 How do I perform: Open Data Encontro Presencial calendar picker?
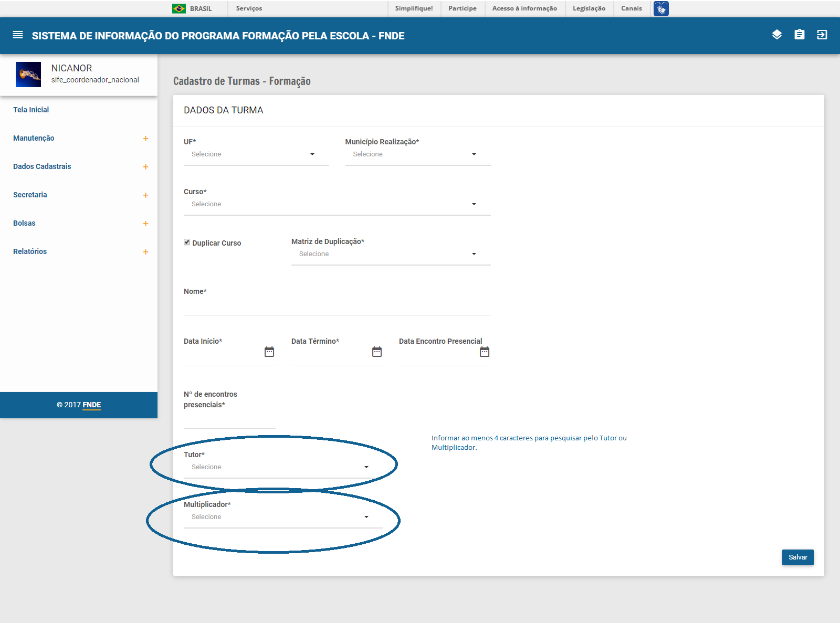pyautogui.click(x=485, y=352)
